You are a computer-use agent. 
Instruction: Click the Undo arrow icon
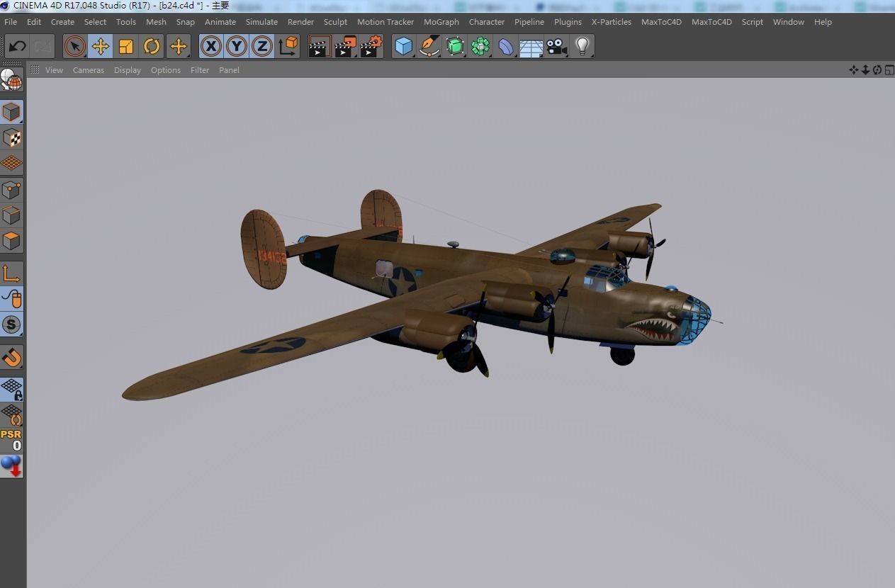pos(17,47)
